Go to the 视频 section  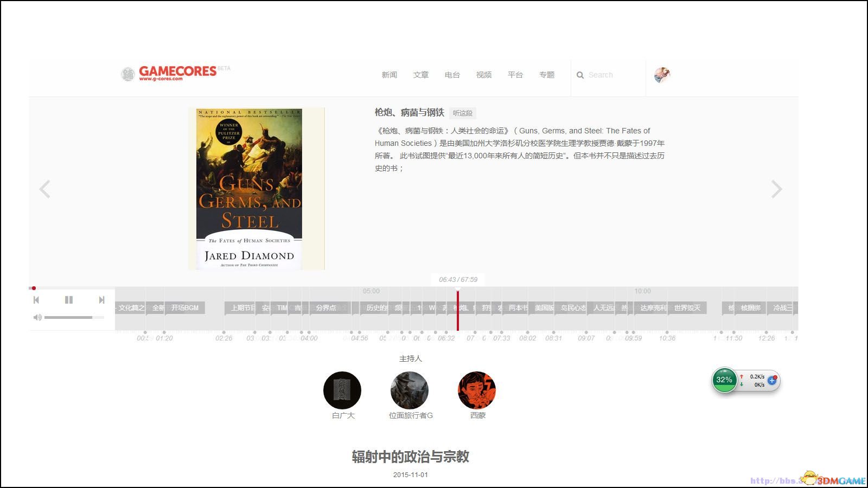coord(484,75)
